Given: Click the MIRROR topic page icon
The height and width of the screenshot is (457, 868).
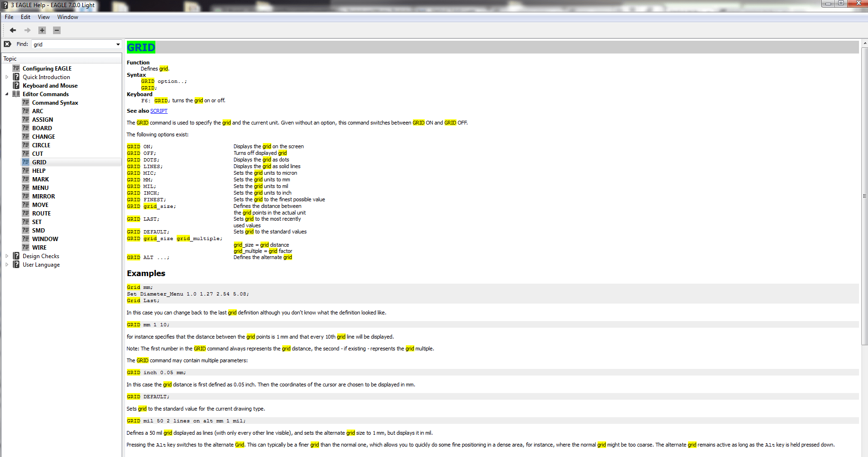Looking at the screenshot, I should point(26,196).
